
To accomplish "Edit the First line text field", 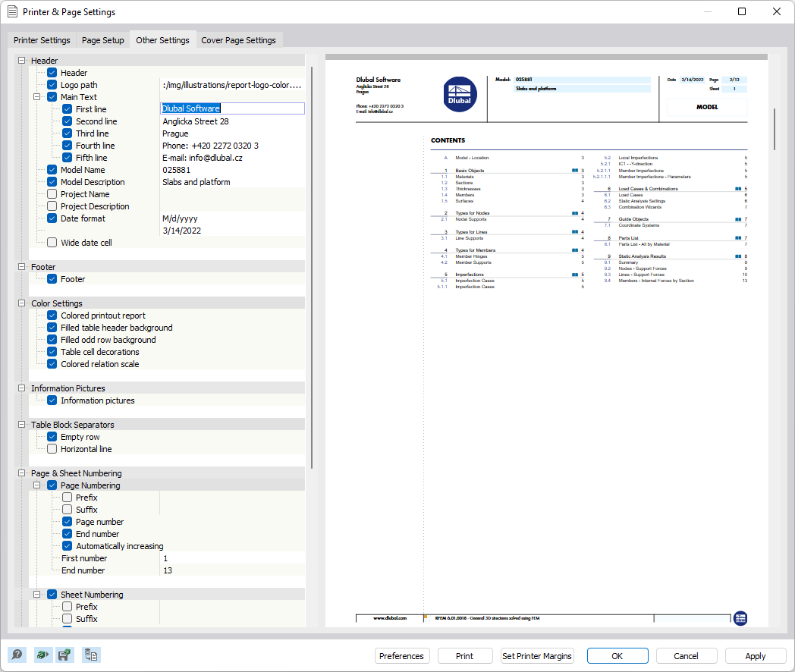I will point(232,108).
